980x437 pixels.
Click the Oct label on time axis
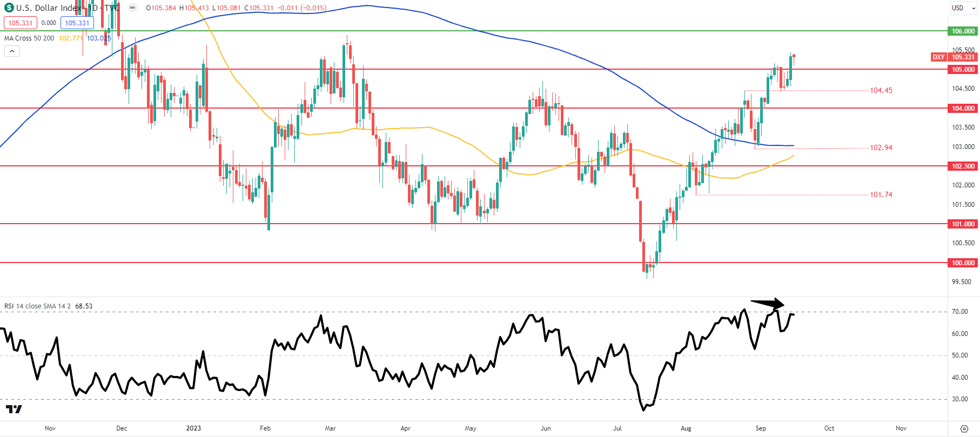(829, 428)
